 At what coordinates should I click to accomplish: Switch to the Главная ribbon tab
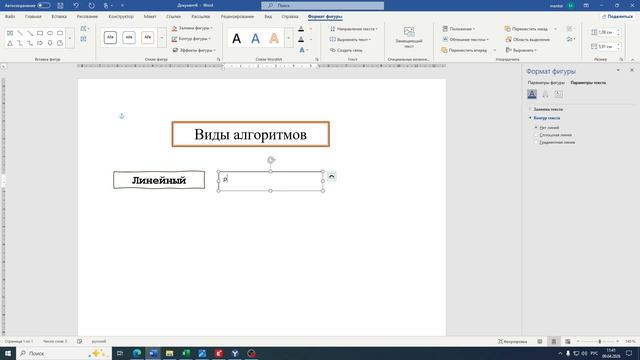33,17
